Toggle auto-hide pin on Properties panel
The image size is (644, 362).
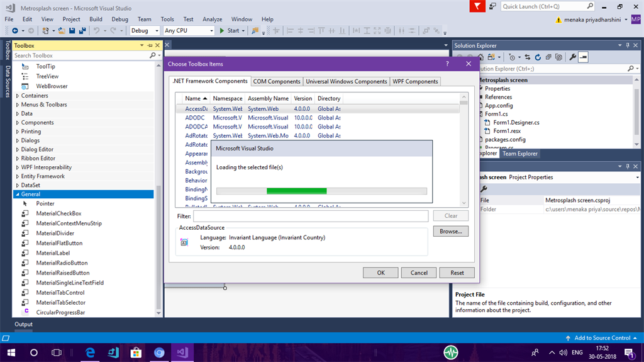tap(628, 166)
